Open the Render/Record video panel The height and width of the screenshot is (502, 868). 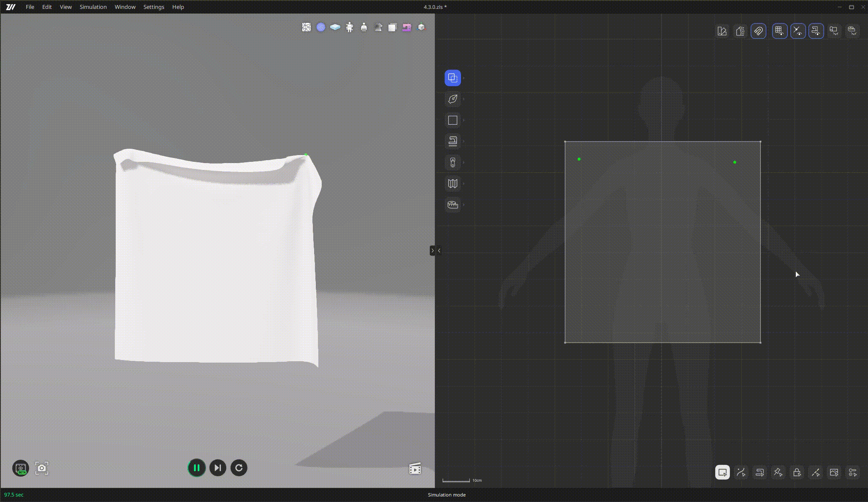415,468
